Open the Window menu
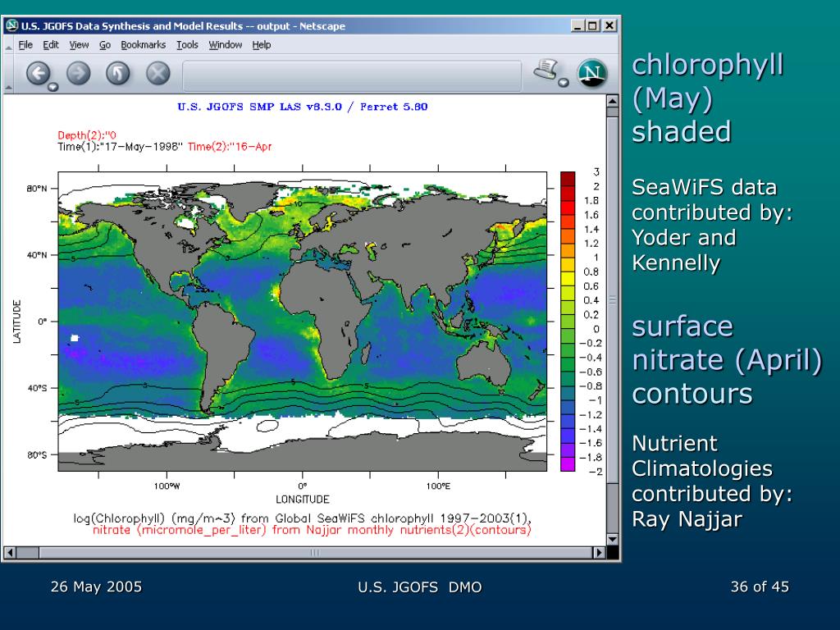Viewport: 840px width, 630px height. pos(226,45)
